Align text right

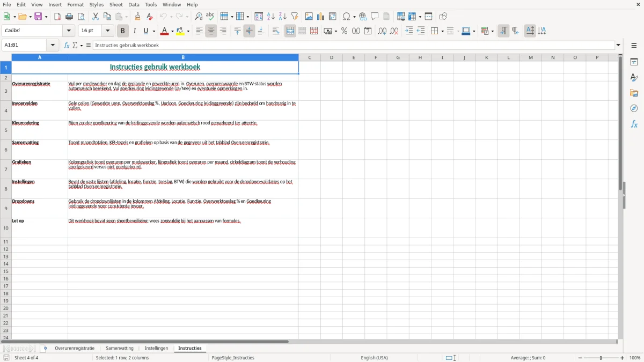coord(223,31)
